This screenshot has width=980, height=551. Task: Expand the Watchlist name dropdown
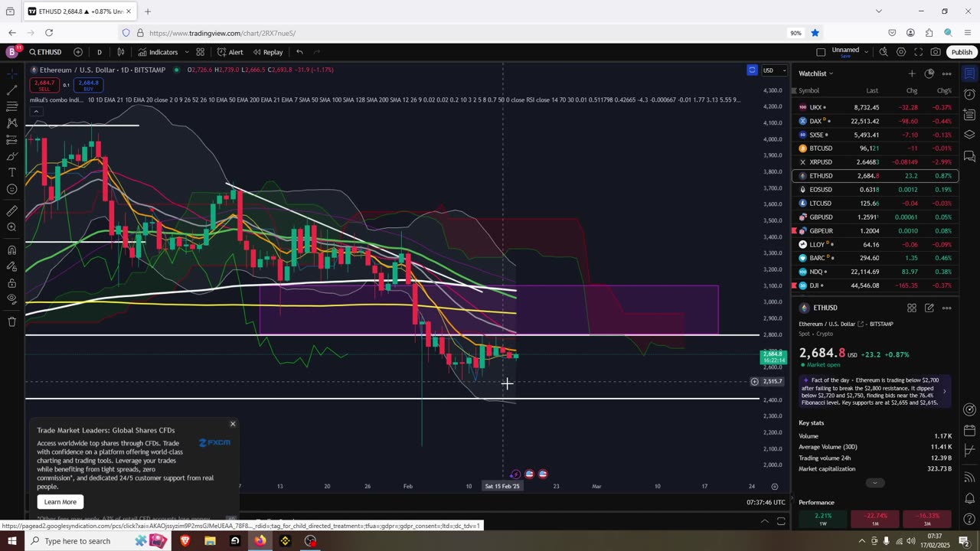pyautogui.click(x=816, y=73)
